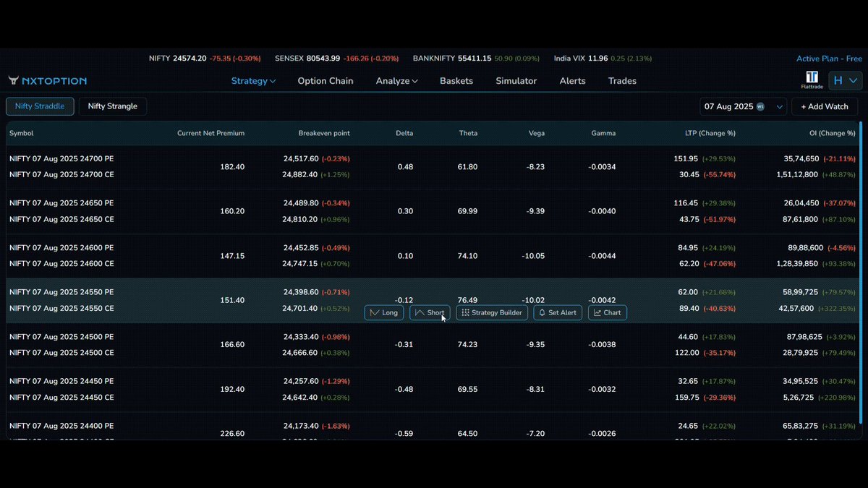
Task: Open Strategy Builder for the 24550 straddle
Action: (x=492, y=312)
